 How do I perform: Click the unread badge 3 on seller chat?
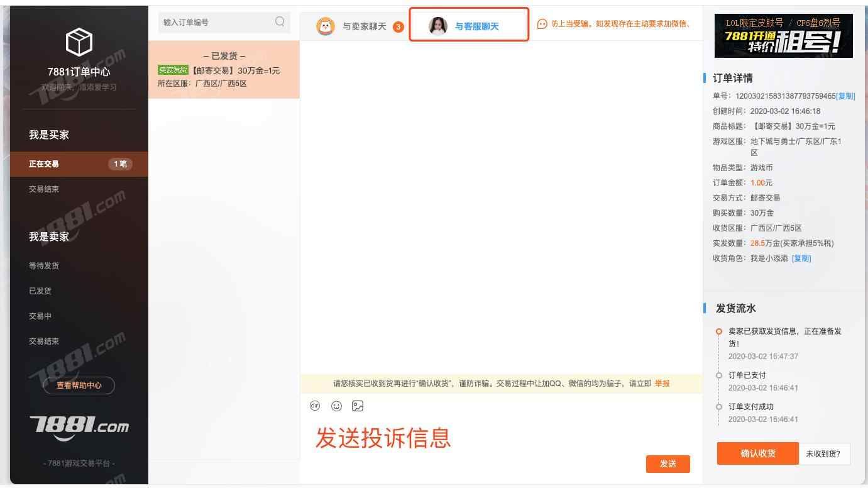coord(398,26)
